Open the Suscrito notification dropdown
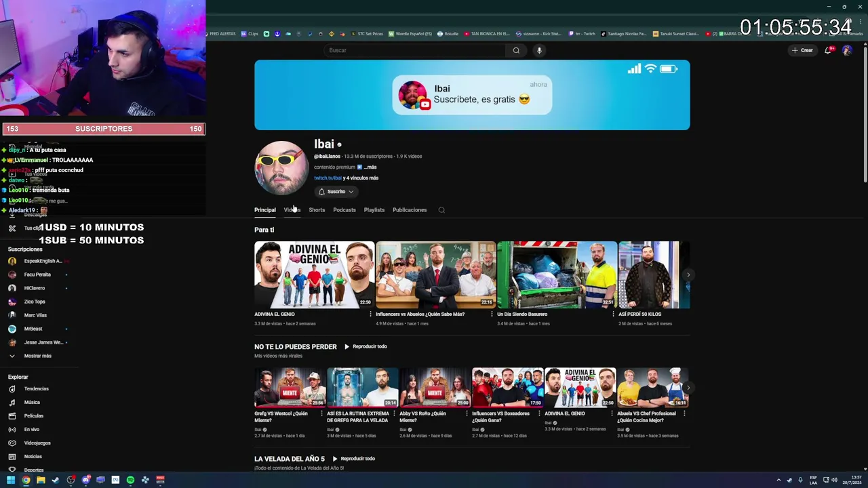Screen dimensions: 868x488 pyautogui.click(x=336, y=192)
